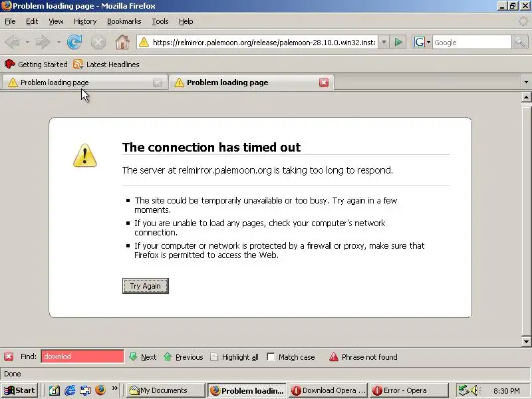The image size is (532, 399).
Task: Click Highlight all in the find bar
Action: click(x=235, y=357)
